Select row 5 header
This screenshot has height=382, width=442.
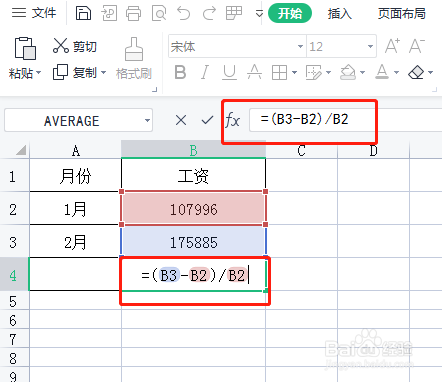pos(13,301)
